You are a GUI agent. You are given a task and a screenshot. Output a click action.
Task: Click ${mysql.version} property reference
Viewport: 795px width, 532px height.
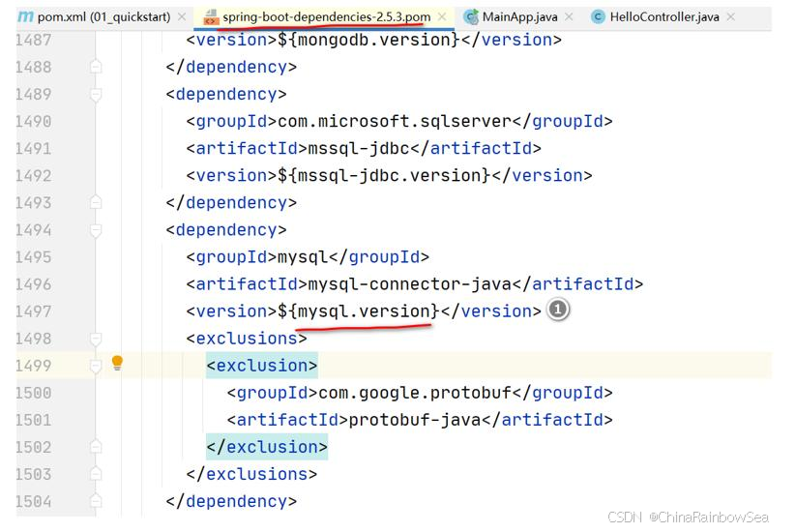coord(359,311)
